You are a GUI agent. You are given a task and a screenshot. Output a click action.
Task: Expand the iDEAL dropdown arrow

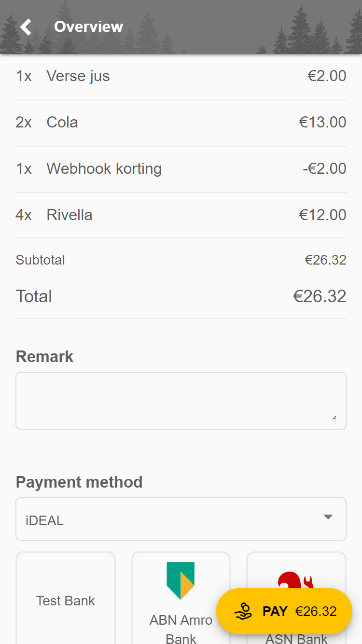pyautogui.click(x=328, y=517)
